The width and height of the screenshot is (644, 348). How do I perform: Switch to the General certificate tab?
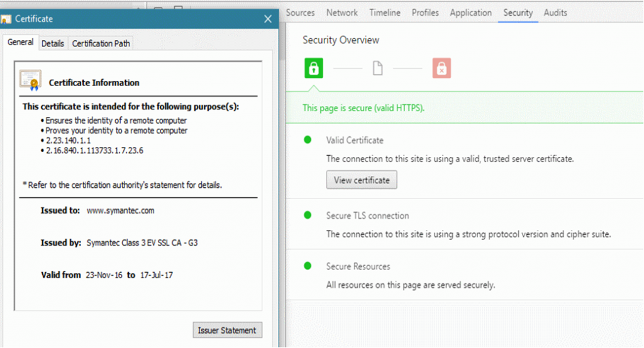point(21,43)
